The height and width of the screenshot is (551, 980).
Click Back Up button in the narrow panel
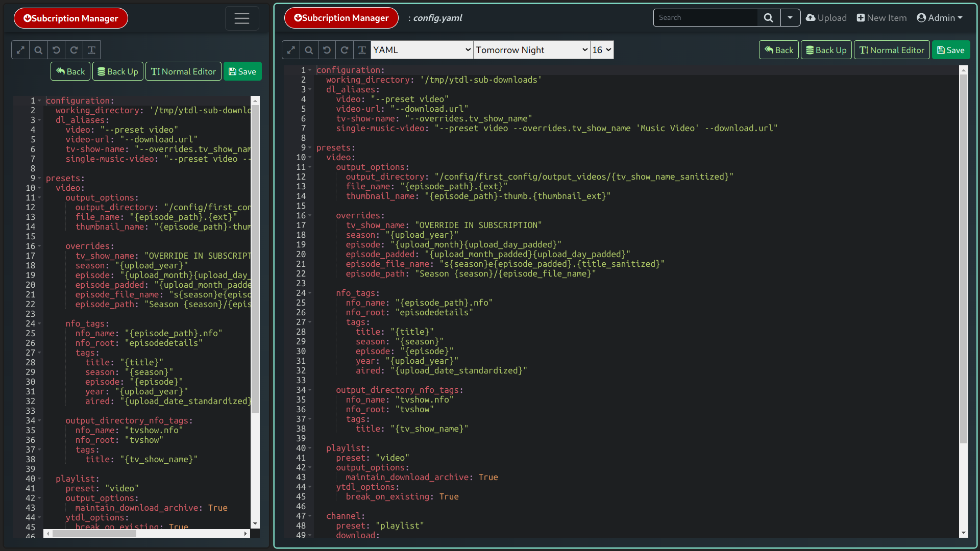[118, 71]
